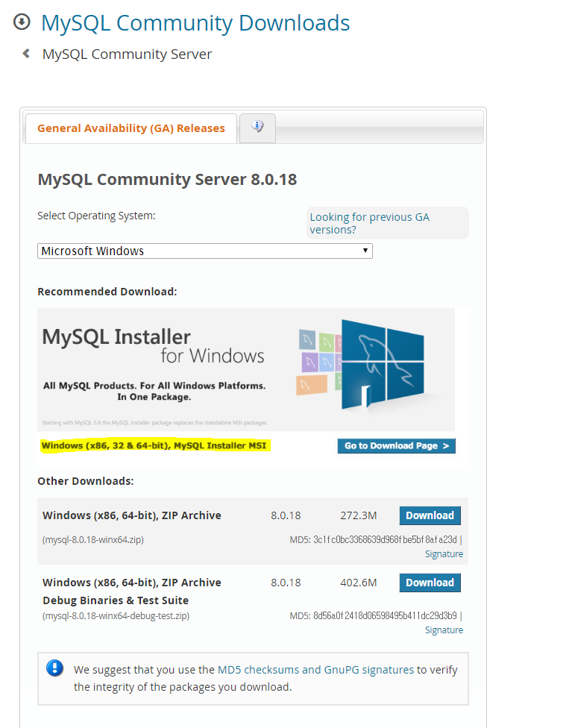Click the 272.3M file size value
The height and width of the screenshot is (728, 569).
(x=358, y=516)
